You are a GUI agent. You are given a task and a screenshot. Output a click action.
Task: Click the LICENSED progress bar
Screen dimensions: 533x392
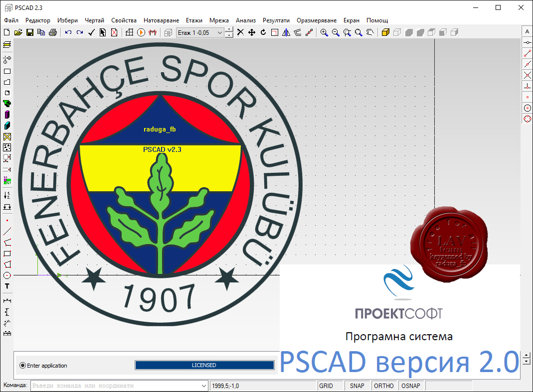point(204,365)
